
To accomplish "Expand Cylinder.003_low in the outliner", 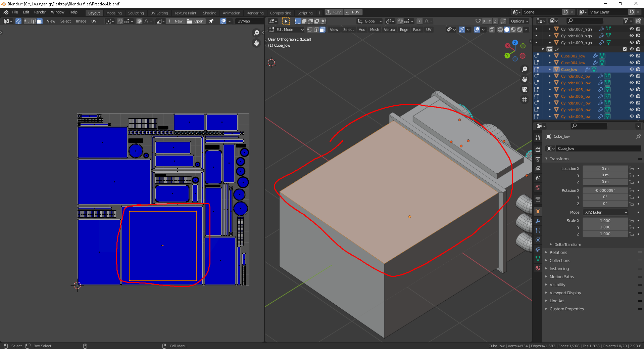I will pyautogui.click(x=550, y=83).
